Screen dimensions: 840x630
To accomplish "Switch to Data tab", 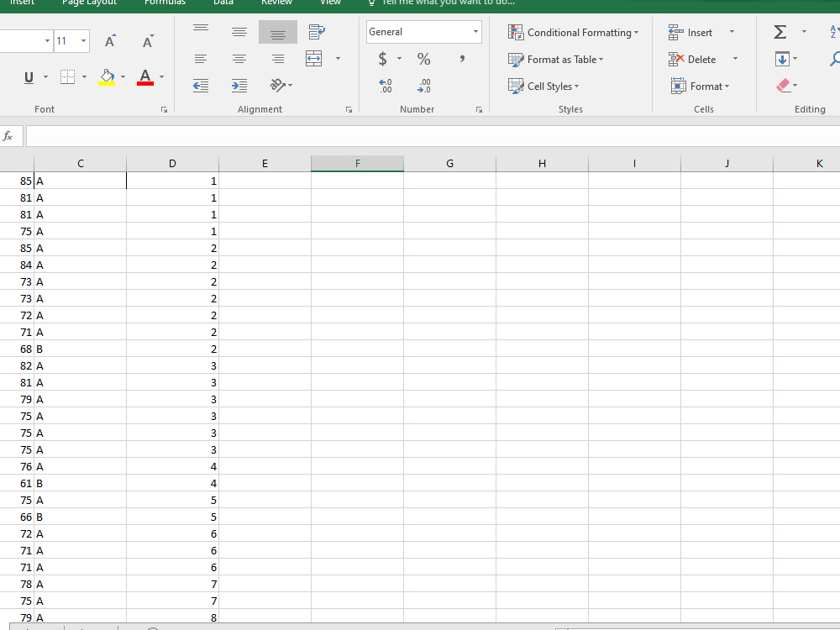I will [223, 3].
